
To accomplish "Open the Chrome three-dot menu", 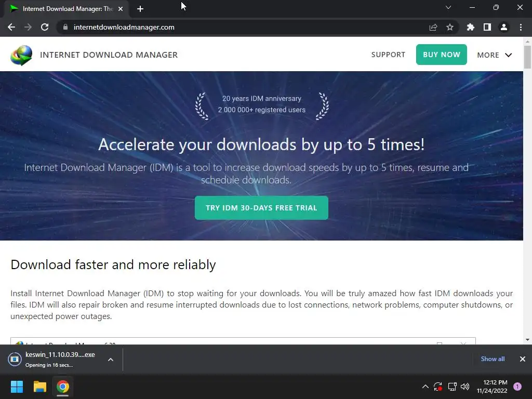I will 521,27.
